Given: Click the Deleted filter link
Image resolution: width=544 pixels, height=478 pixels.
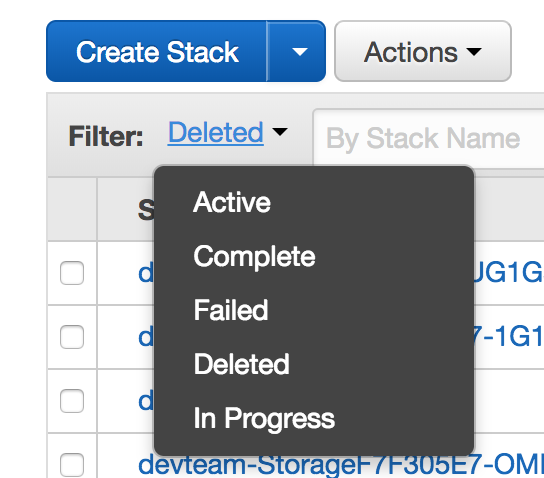Looking at the screenshot, I should click(215, 133).
